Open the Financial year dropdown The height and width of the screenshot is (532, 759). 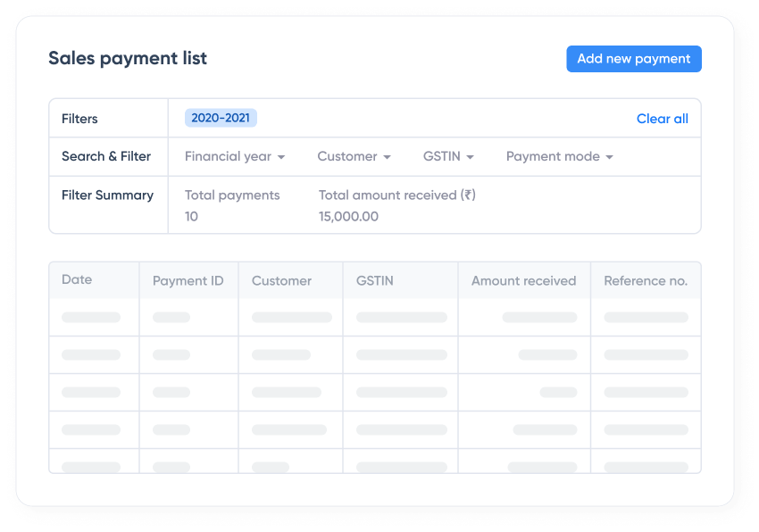tap(234, 156)
